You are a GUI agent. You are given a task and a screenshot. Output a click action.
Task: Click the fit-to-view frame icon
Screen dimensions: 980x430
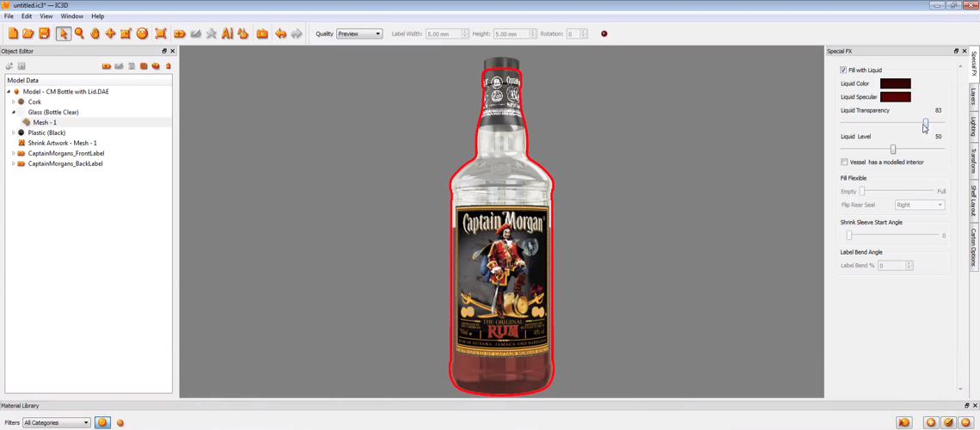(161, 34)
